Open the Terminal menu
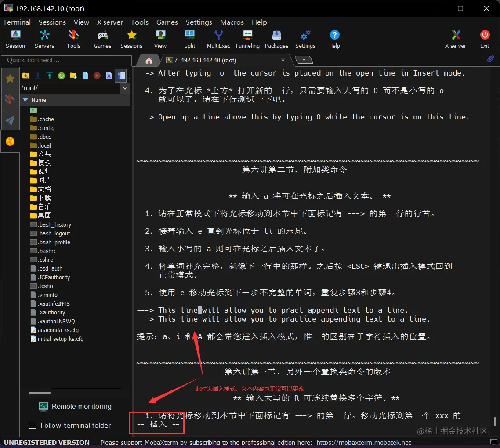This screenshot has width=500, height=448. (x=17, y=22)
